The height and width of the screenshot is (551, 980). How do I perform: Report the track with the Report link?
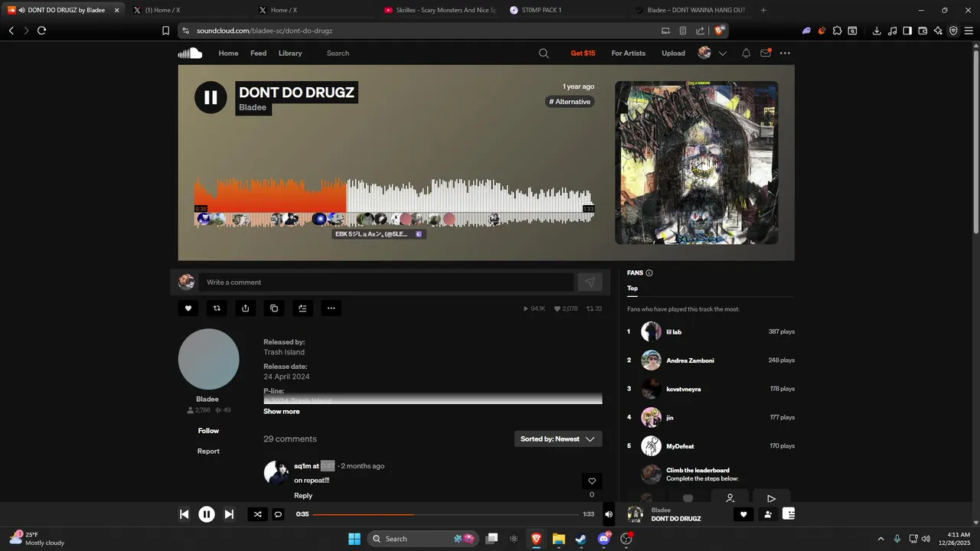coord(208,452)
